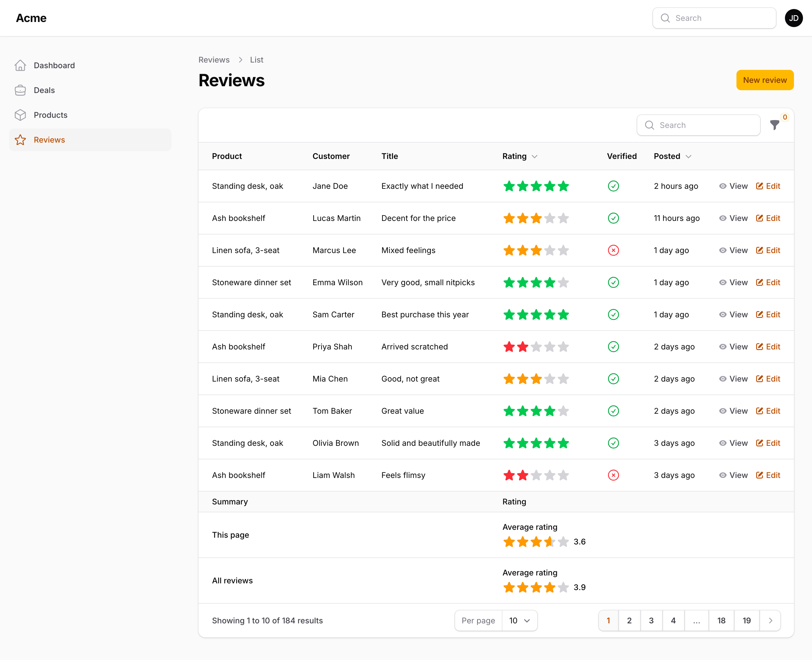Edit the Olivia Brown review

tap(767, 443)
